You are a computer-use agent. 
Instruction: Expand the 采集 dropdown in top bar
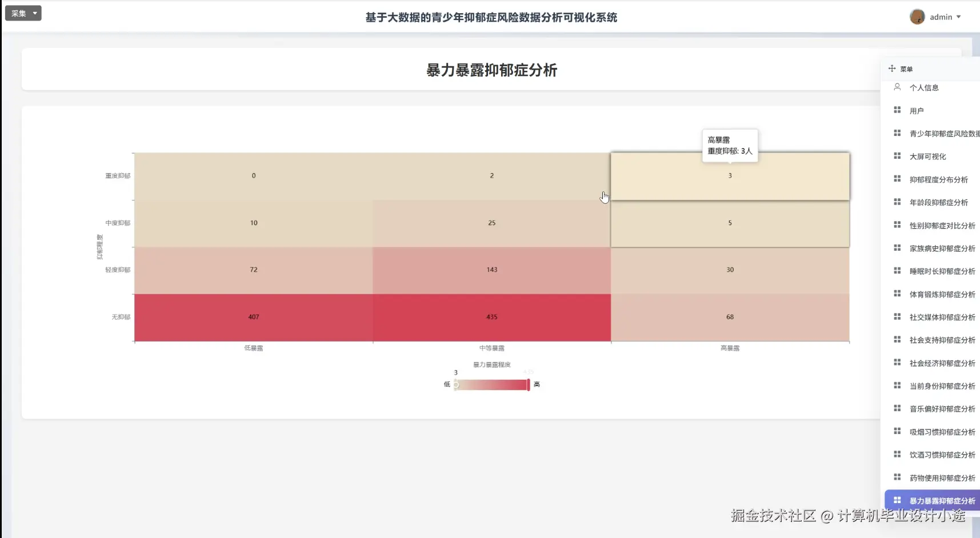point(23,13)
